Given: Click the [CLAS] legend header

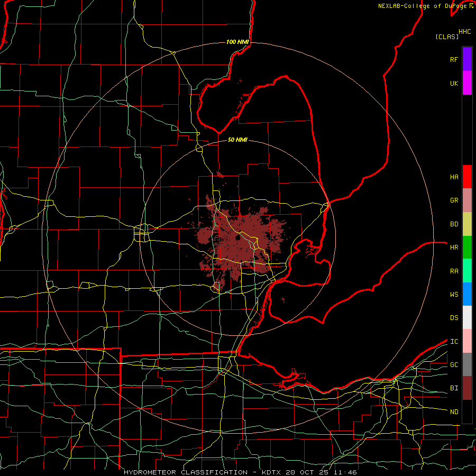Looking at the screenshot, I should (446, 36).
